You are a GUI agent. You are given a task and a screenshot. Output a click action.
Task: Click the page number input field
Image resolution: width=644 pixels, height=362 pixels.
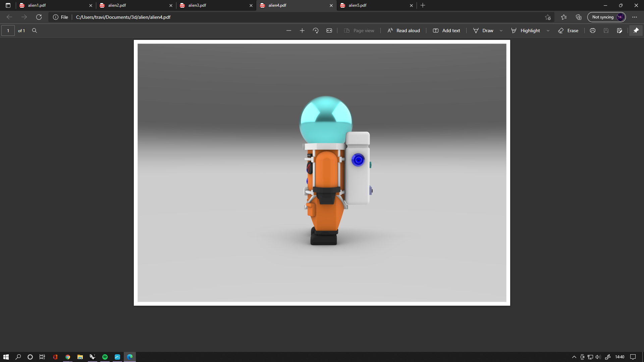pyautogui.click(x=8, y=31)
